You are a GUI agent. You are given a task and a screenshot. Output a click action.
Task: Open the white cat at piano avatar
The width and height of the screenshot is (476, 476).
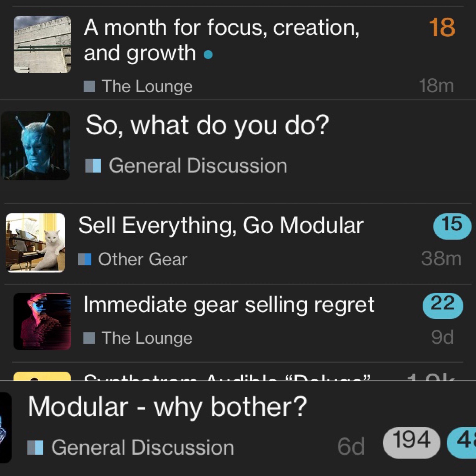(x=35, y=243)
